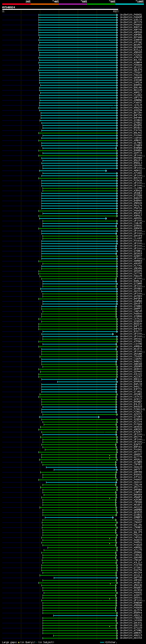This screenshot has height=644, width=146.
Task: Select the UniRef100_C1BYQ0 label
Action: (131, 138)
